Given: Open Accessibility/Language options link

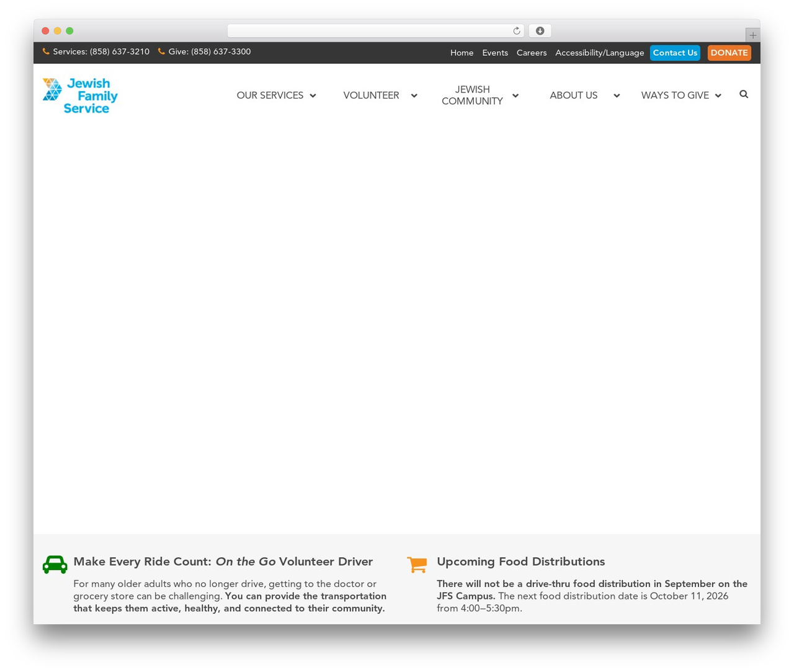Looking at the screenshot, I should coord(600,53).
